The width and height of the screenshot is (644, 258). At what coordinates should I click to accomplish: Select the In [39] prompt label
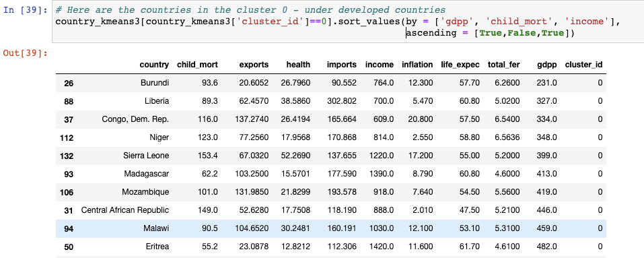point(26,10)
